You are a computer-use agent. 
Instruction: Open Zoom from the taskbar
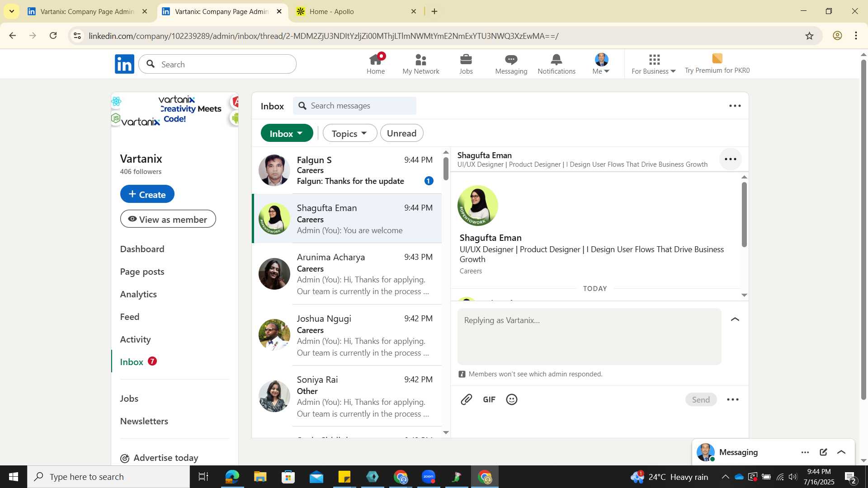(429, 477)
